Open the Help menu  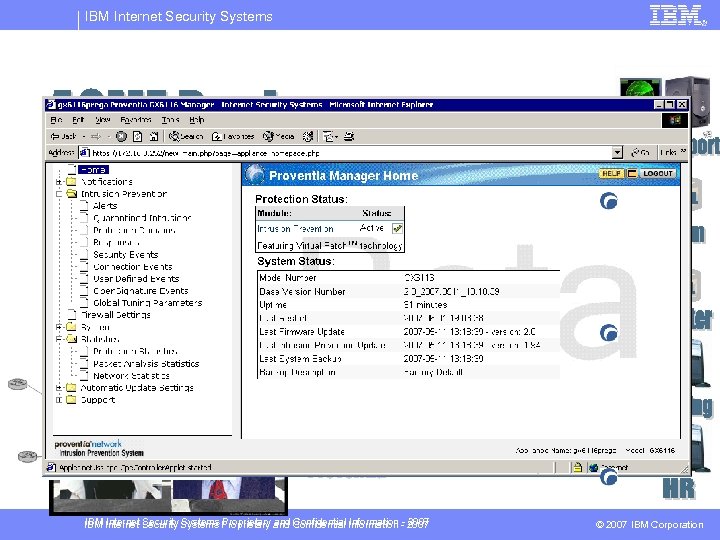pos(197,120)
